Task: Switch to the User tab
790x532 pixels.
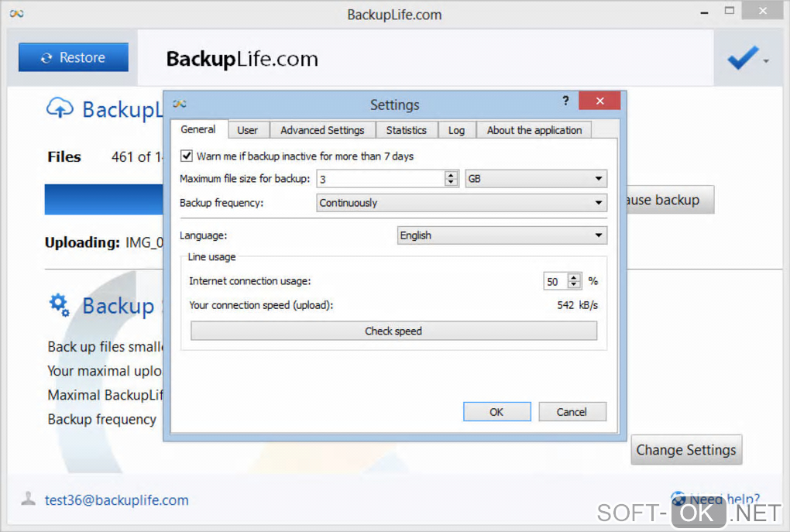Action: tap(247, 130)
